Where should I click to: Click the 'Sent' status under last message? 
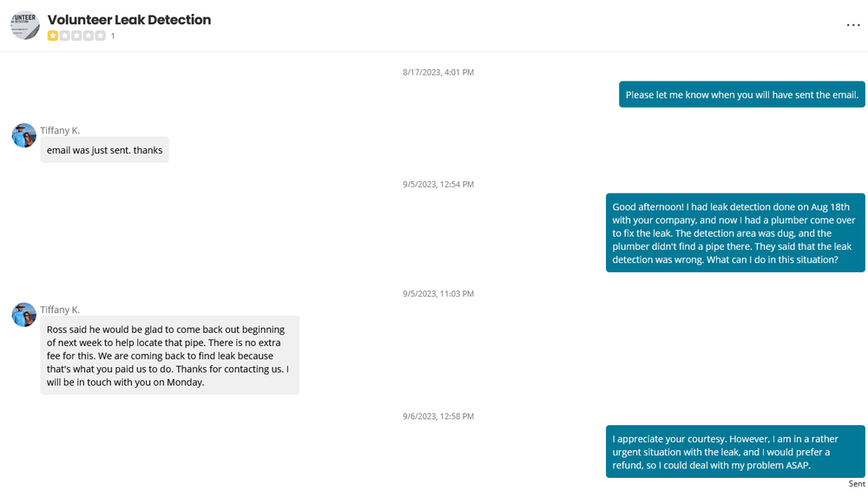(857, 484)
